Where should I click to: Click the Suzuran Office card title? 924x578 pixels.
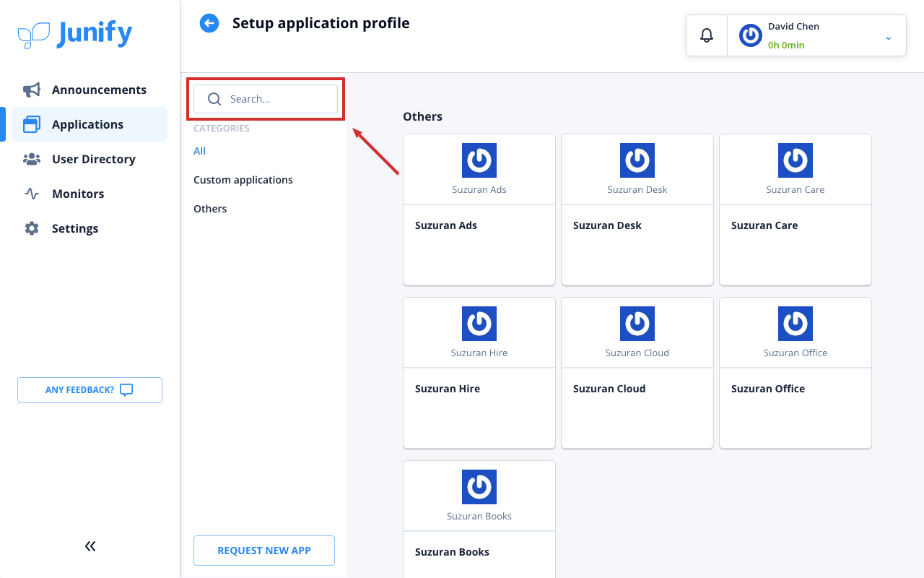[768, 389]
